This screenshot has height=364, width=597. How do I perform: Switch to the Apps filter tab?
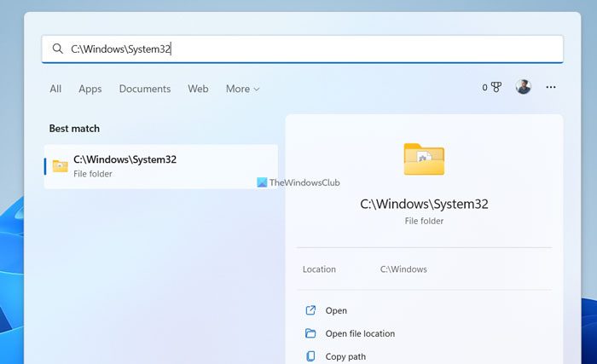90,89
